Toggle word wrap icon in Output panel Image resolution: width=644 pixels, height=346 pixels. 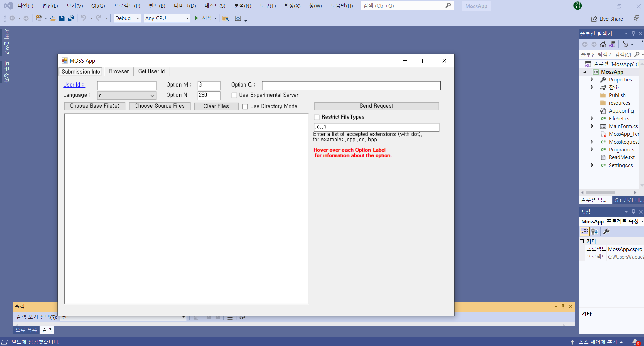click(242, 317)
